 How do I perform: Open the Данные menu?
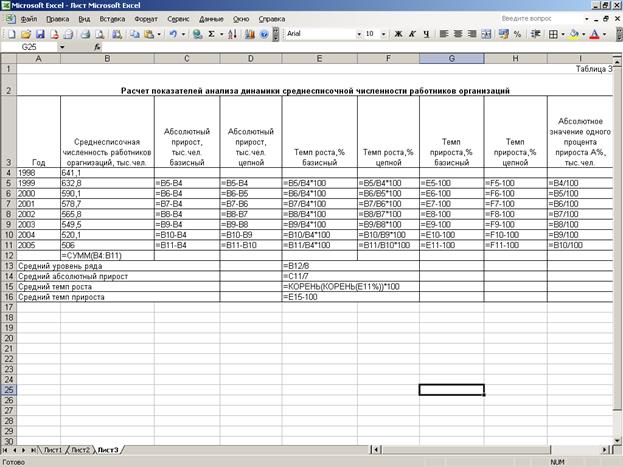(211, 19)
